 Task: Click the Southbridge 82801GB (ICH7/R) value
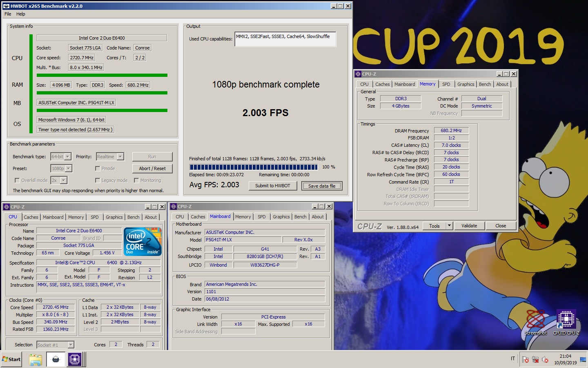pyautogui.click(x=265, y=256)
